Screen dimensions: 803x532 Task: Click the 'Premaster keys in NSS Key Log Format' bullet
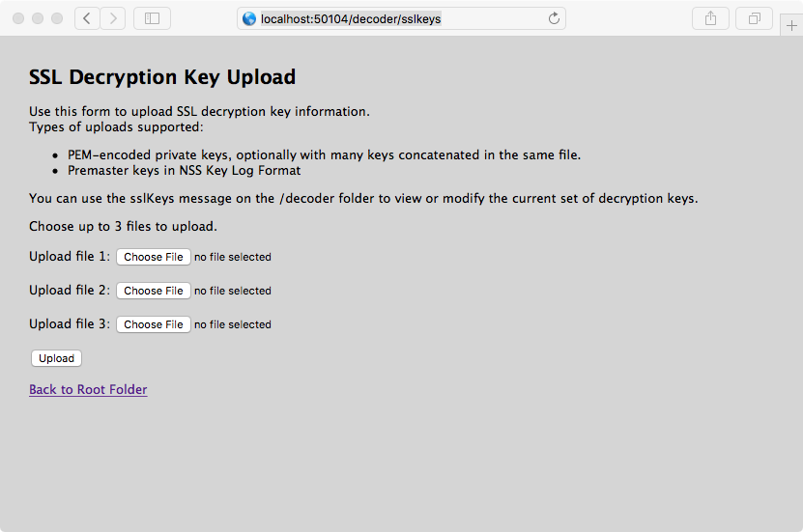[184, 170]
